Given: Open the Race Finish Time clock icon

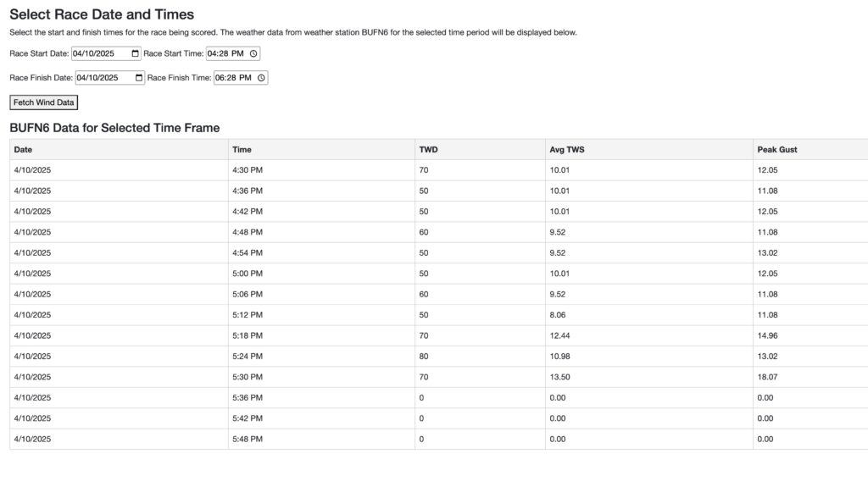Looking at the screenshot, I should (x=261, y=78).
